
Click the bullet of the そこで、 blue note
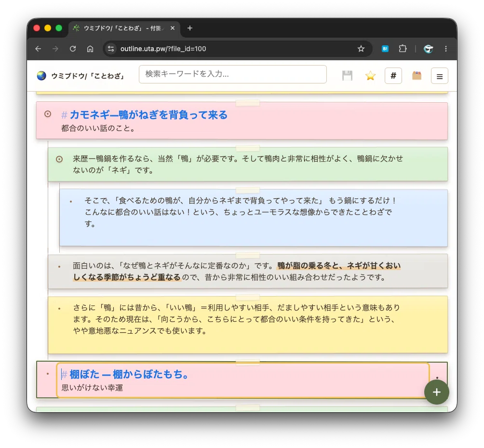point(71,202)
